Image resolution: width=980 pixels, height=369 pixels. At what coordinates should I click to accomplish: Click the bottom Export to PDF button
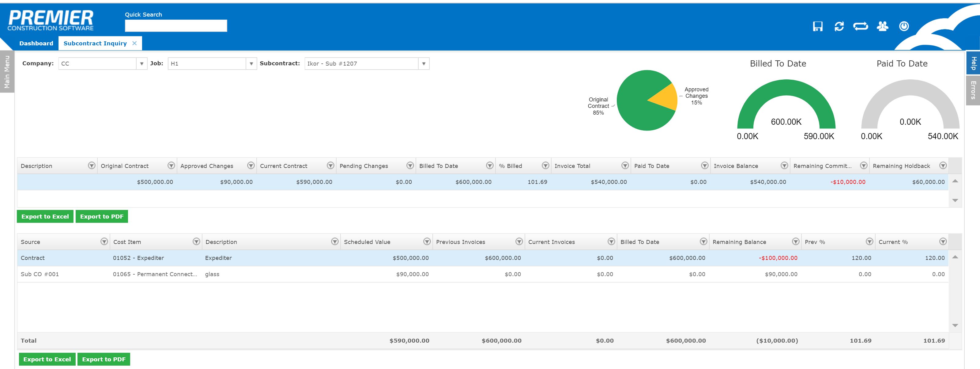104,359
